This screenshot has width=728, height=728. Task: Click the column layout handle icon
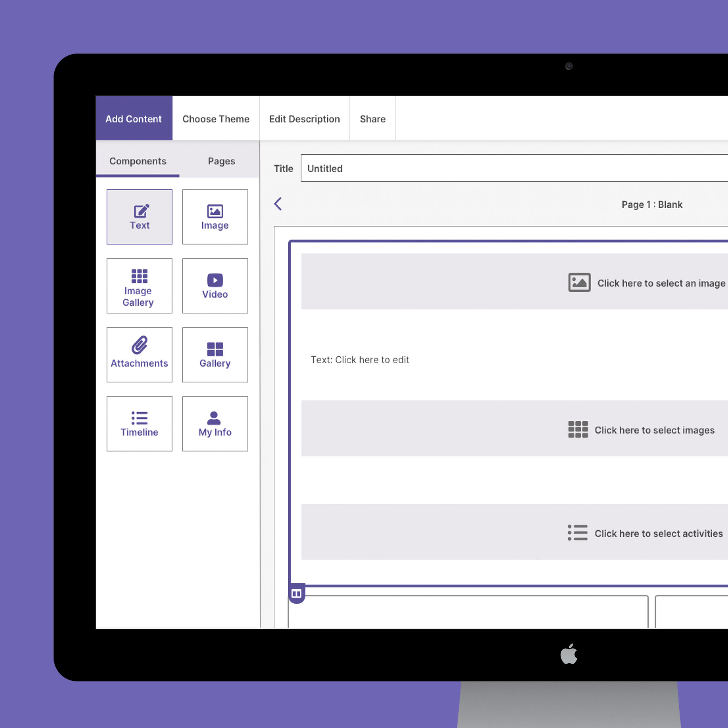(297, 594)
